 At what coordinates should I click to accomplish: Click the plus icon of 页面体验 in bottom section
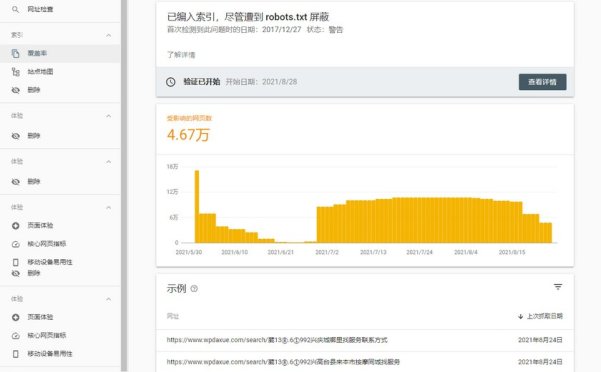point(15,317)
